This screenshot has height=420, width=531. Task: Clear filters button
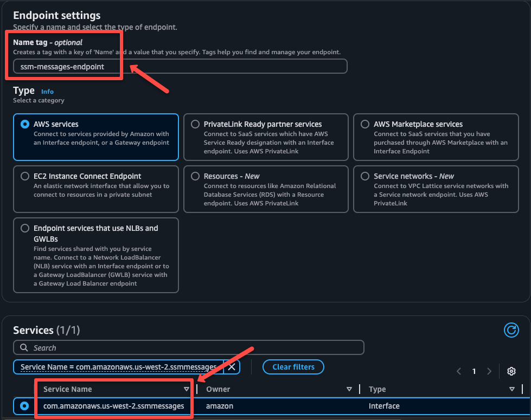[293, 367]
